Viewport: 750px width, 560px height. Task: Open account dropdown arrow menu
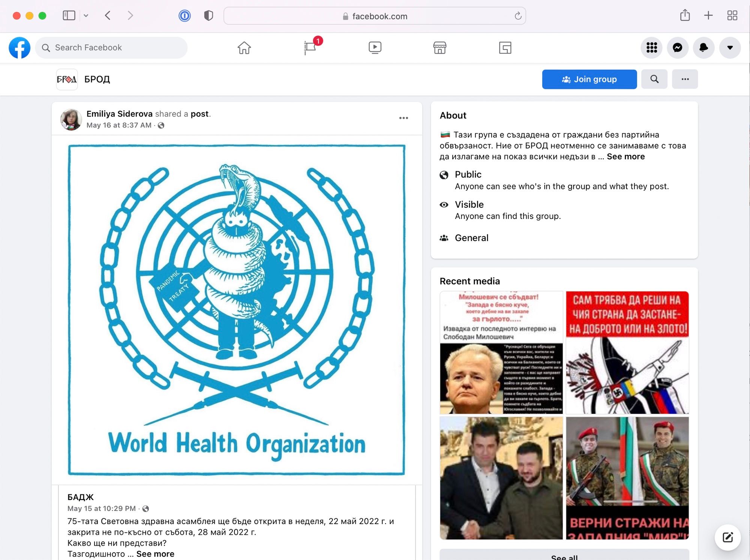[x=730, y=48]
